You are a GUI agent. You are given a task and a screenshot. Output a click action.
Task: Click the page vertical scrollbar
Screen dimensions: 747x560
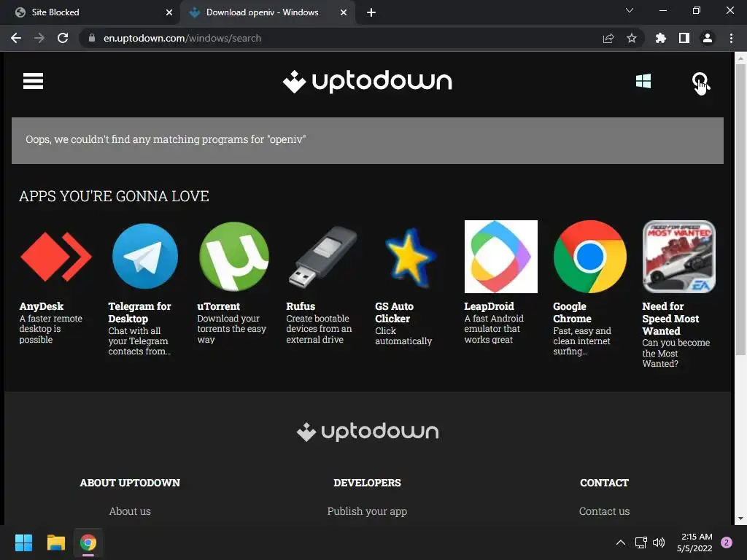pyautogui.click(x=740, y=209)
